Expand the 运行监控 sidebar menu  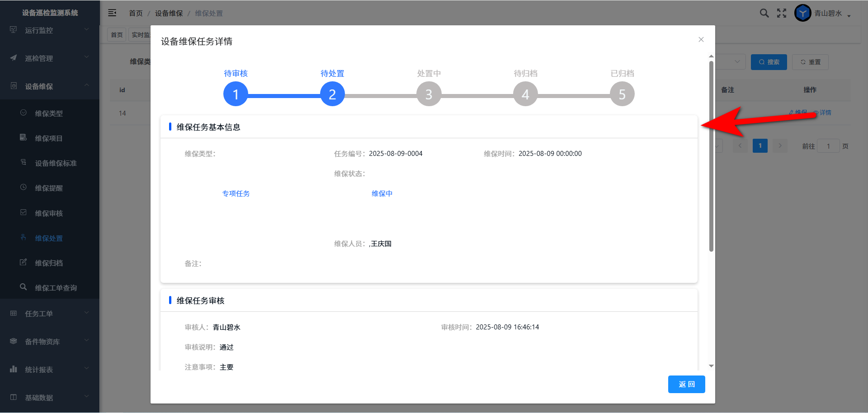50,30
